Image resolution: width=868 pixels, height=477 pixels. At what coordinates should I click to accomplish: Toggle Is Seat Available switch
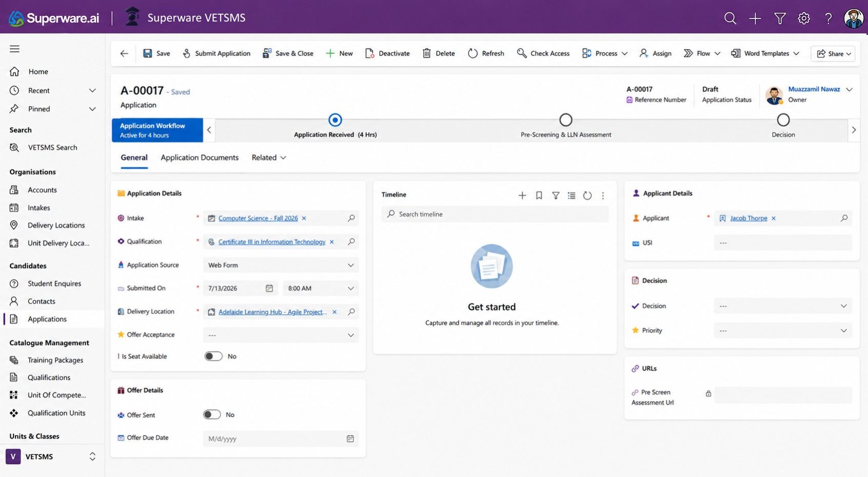point(213,356)
